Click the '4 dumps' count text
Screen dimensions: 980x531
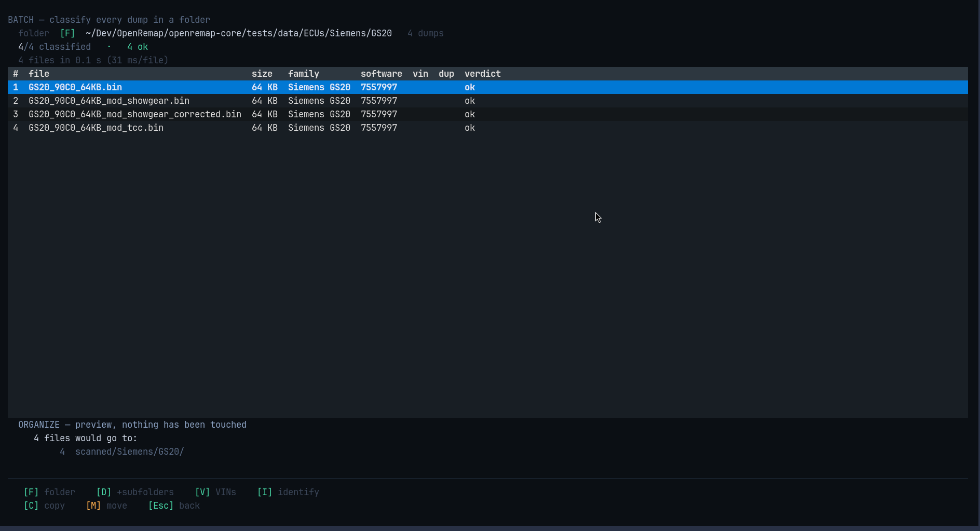pos(426,33)
